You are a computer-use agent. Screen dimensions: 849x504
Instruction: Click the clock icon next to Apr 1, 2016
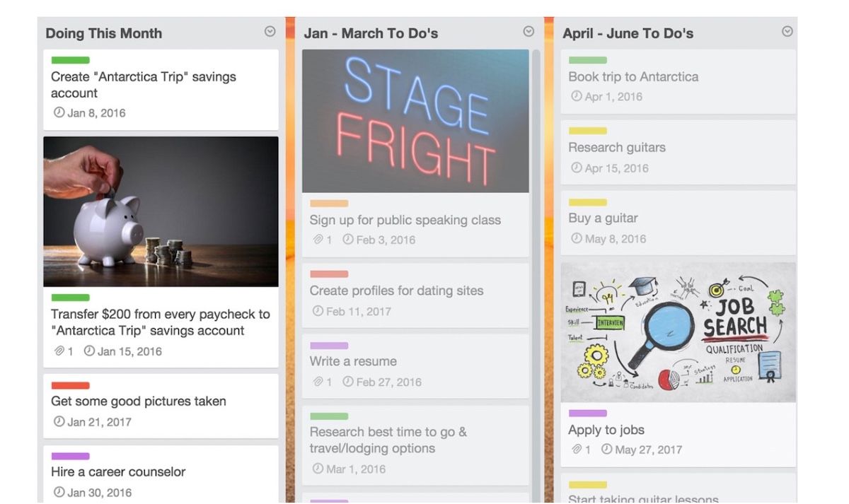pos(577,96)
